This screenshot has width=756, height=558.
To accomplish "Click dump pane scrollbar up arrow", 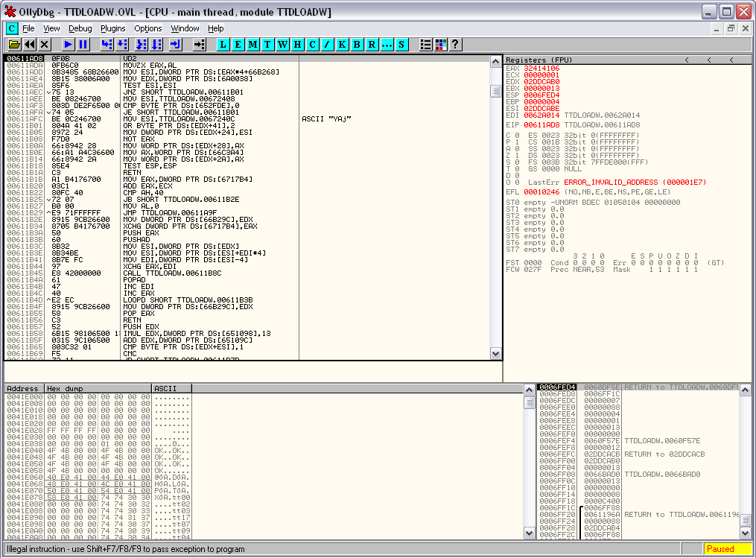I will (529, 390).
